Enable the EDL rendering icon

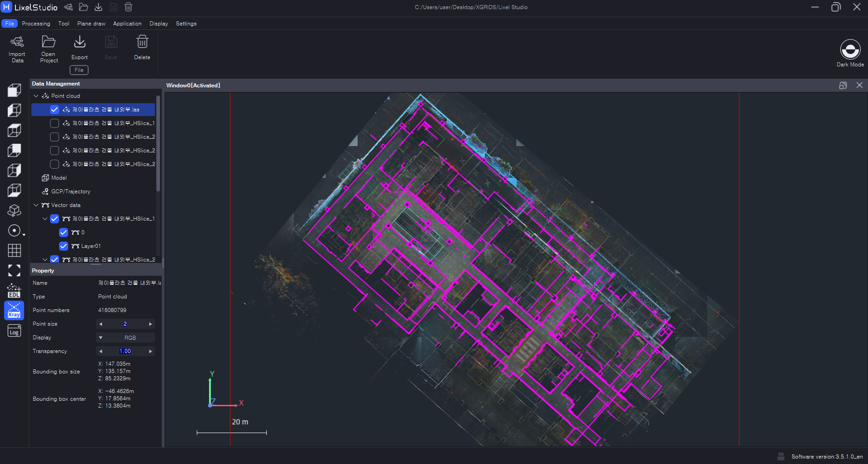click(x=14, y=291)
